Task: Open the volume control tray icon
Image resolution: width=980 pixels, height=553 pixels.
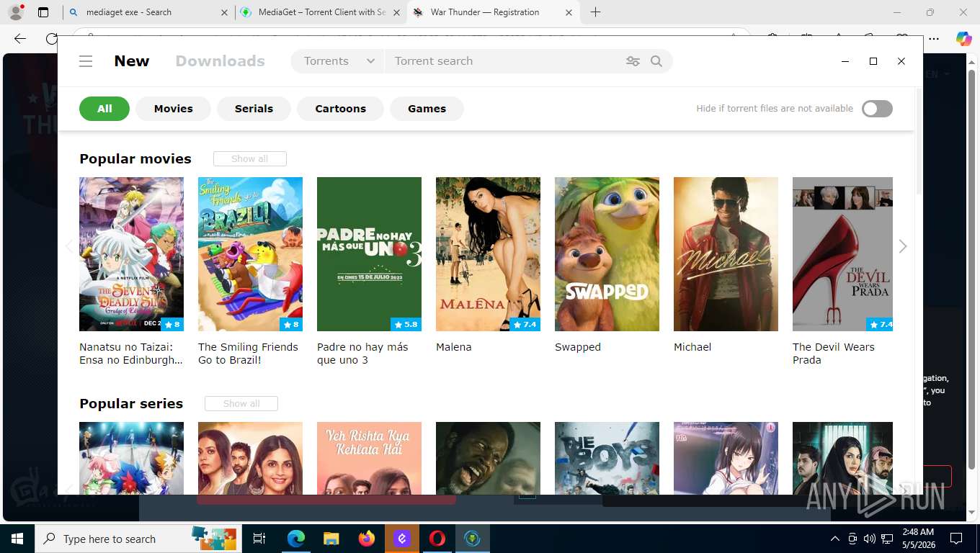Action: 870,539
